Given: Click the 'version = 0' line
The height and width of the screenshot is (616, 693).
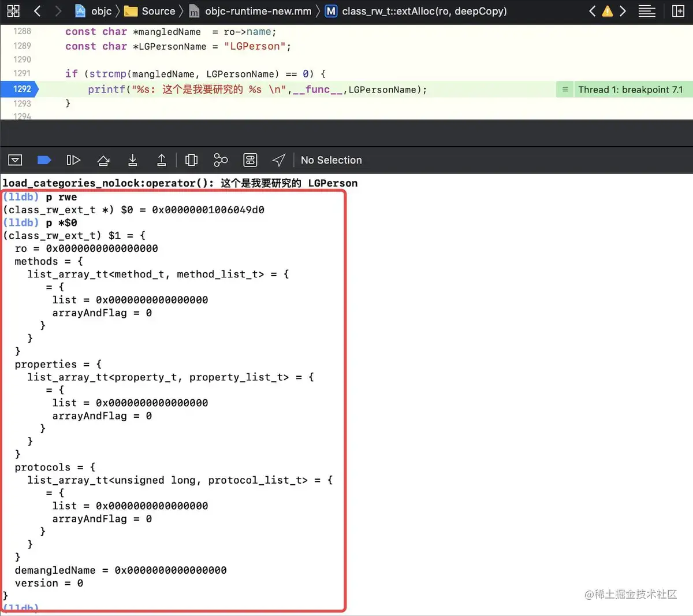Looking at the screenshot, I should click(x=49, y=583).
